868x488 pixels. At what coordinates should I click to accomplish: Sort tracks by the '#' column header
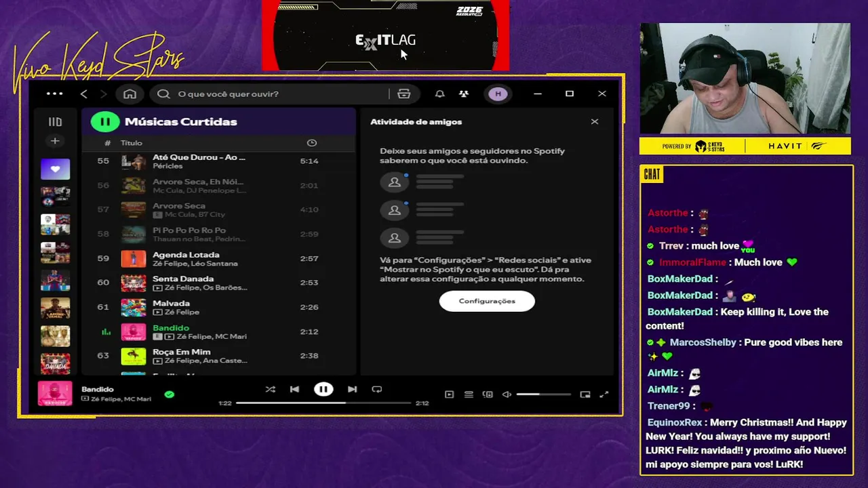[107, 143]
